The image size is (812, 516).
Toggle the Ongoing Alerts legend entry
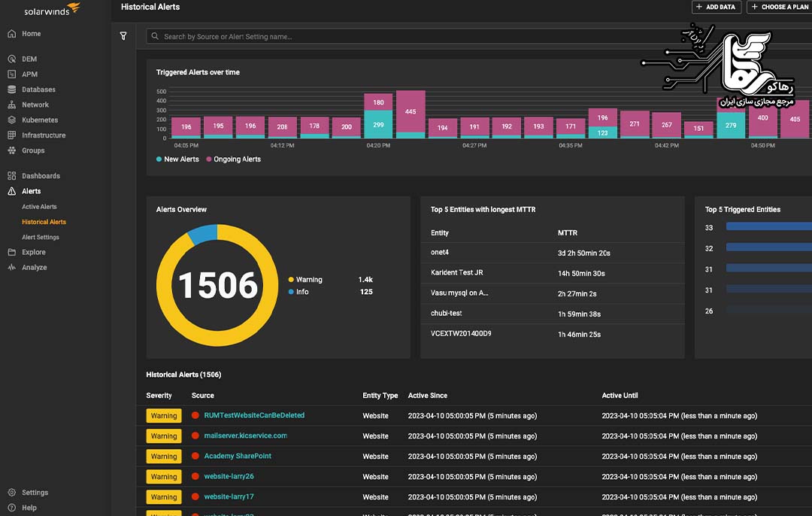tap(235, 159)
